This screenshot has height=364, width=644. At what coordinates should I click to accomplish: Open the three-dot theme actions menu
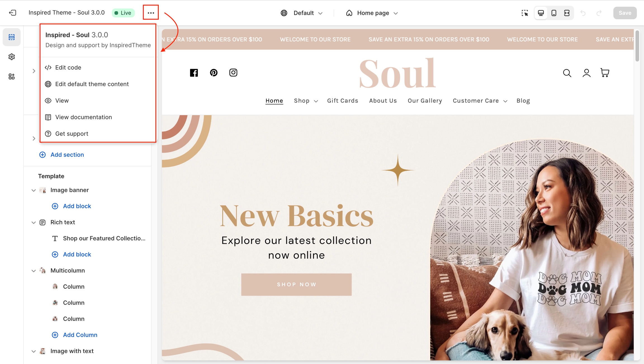(x=151, y=13)
